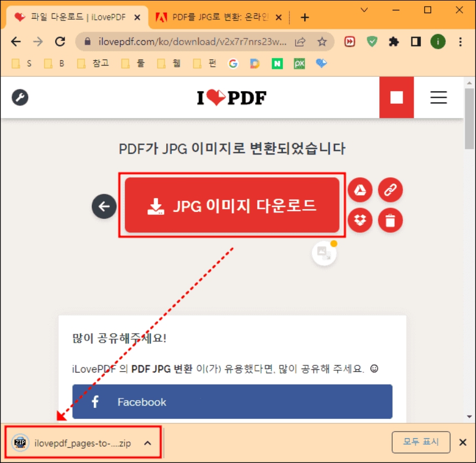Delete file with the trash icon
This screenshot has height=463, width=476.
point(390,220)
